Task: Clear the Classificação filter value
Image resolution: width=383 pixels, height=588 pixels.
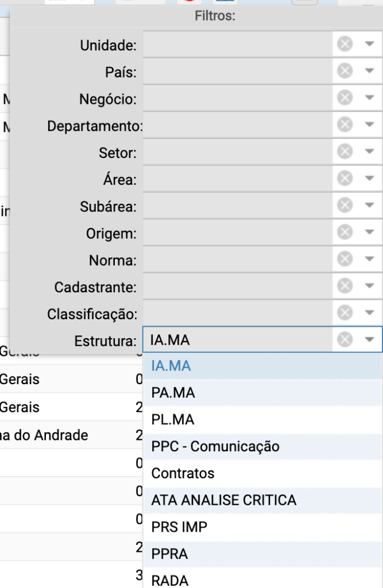Action: coord(345,313)
